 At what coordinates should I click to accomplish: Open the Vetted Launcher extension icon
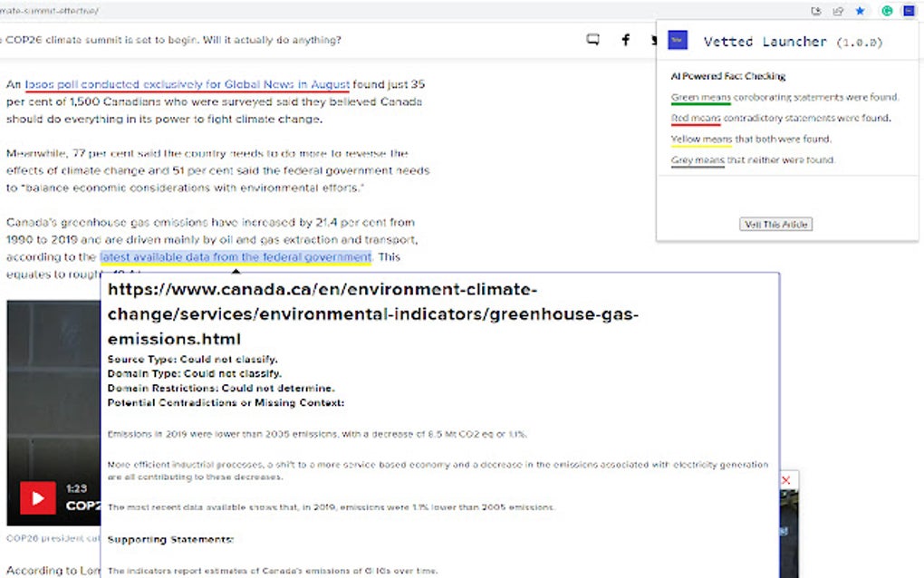pyautogui.click(x=908, y=11)
